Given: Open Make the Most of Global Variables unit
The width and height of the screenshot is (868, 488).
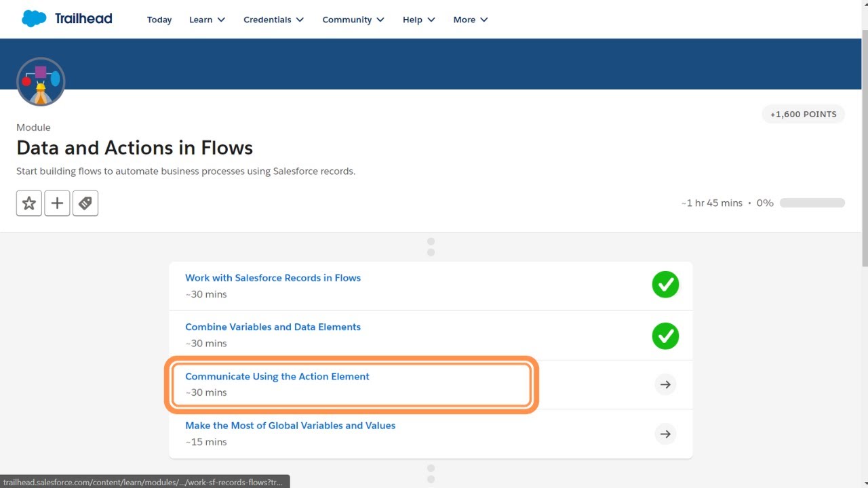Looking at the screenshot, I should click(x=290, y=426).
